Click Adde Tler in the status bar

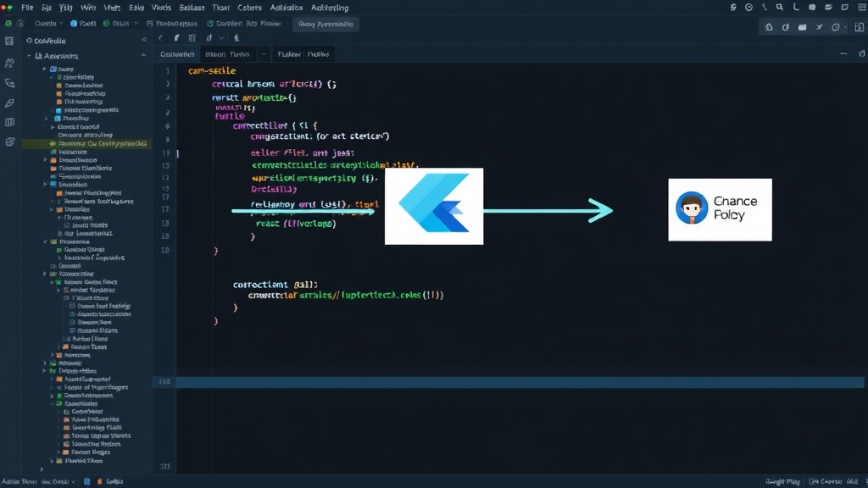[x=19, y=481]
